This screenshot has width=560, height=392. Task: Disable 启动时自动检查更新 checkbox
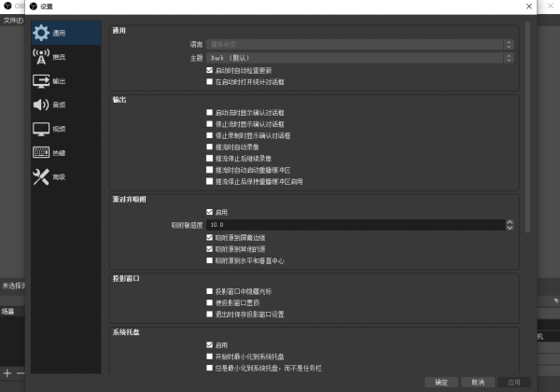click(x=209, y=70)
